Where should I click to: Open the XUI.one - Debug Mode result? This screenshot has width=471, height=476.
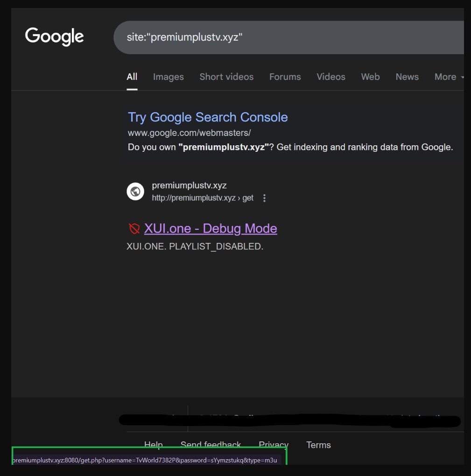point(211,228)
